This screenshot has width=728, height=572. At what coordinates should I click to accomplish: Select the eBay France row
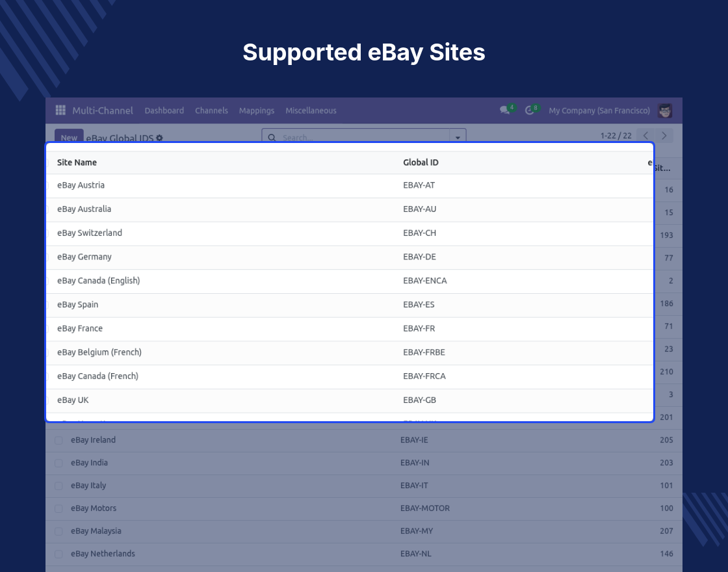point(350,329)
